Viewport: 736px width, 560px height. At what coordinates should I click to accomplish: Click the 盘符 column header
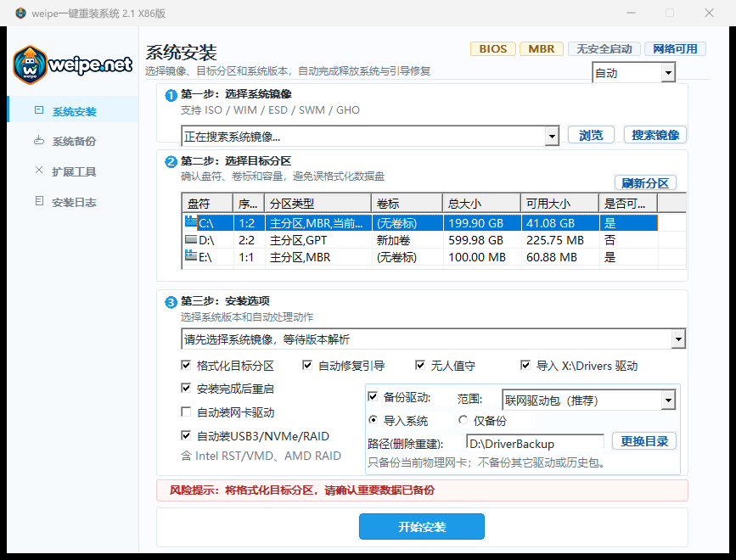pyautogui.click(x=207, y=204)
